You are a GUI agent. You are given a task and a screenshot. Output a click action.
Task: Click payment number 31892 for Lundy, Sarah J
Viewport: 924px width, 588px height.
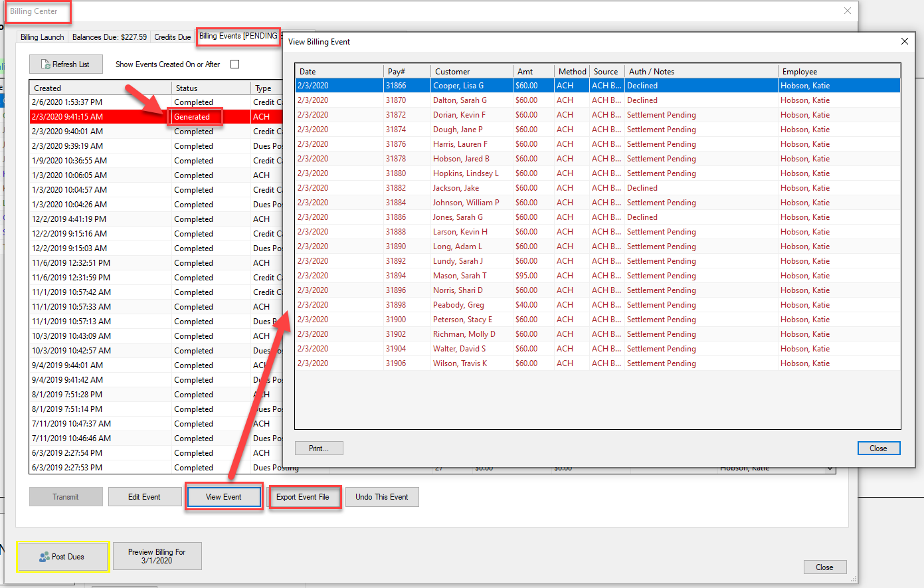pyautogui.click(x=396, y=261)
